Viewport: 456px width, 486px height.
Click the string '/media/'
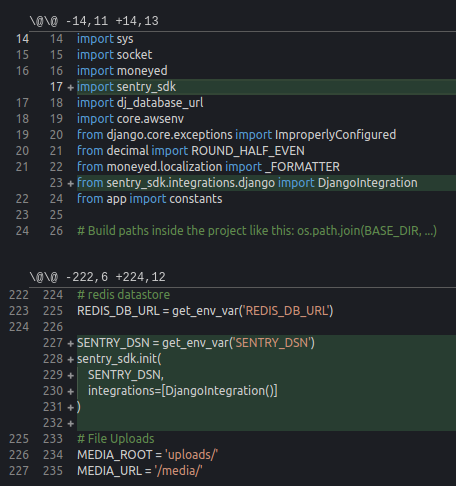[x=178, y=471]
